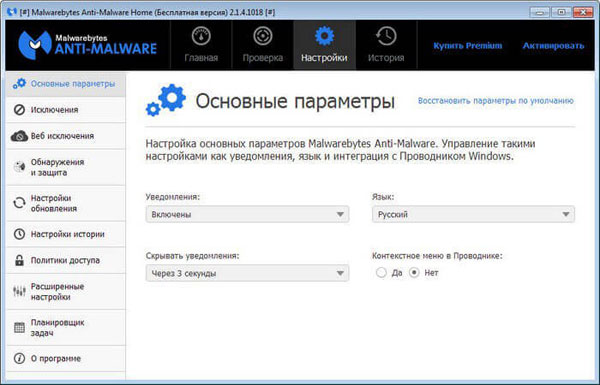Open the История clock icon

(386, 36)
